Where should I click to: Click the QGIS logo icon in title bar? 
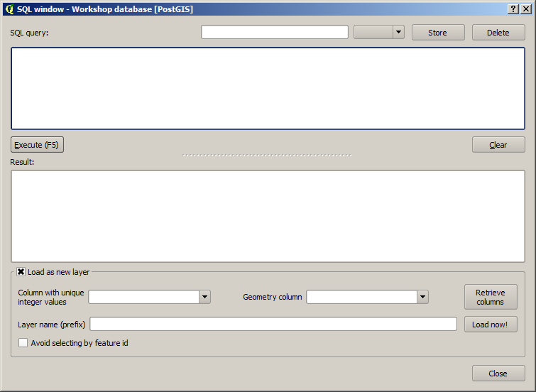10,9
